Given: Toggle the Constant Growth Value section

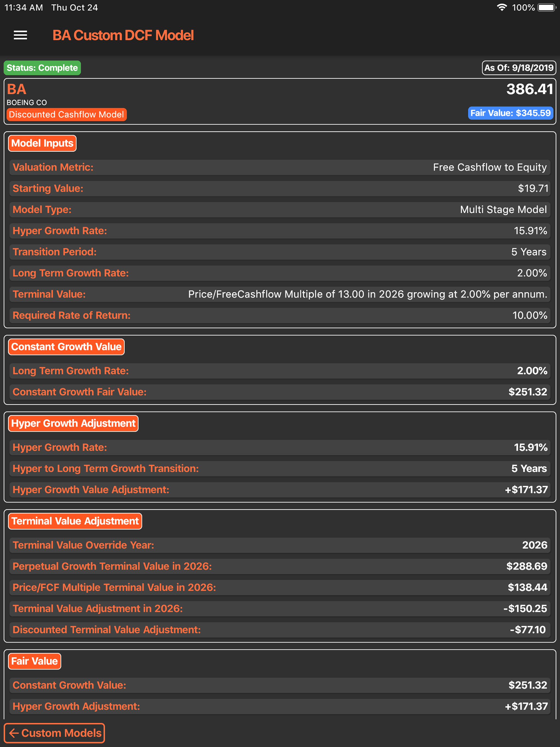Looking at the screenshot, I should coord(66,346).
